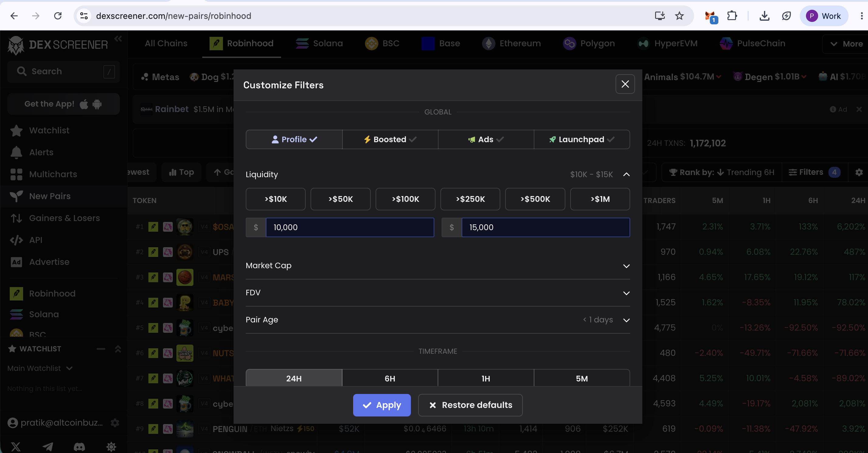The image size is (868, 453).
Task: Switch to Ethereum chain tab
Action: click(x=511, y=44)
